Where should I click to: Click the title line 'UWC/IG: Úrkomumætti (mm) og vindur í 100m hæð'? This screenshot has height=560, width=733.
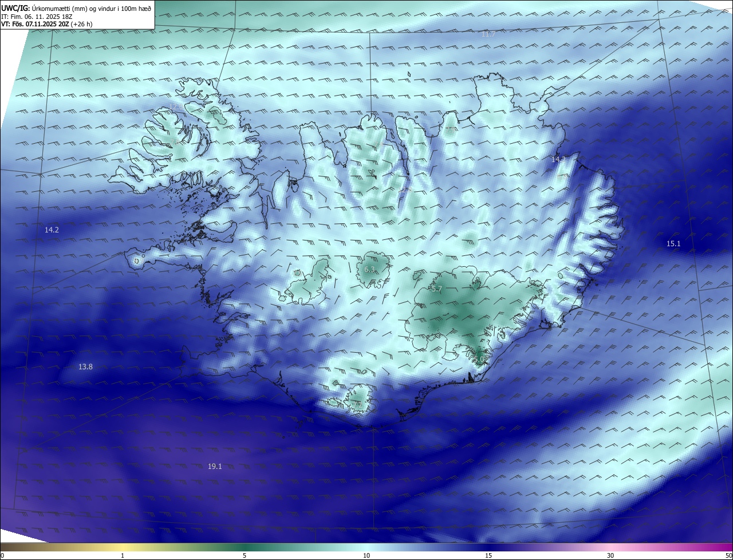(x=76, y=9)
